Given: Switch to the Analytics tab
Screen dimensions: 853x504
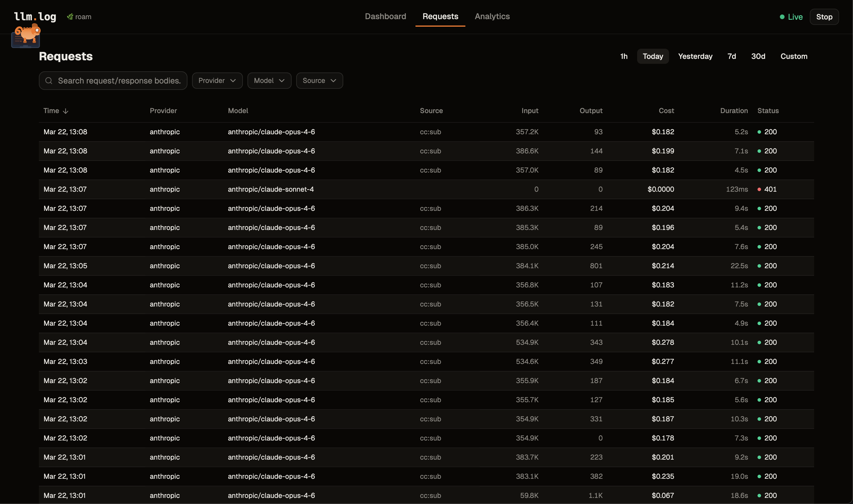Looking at the screenshot, I should point(492,16).
